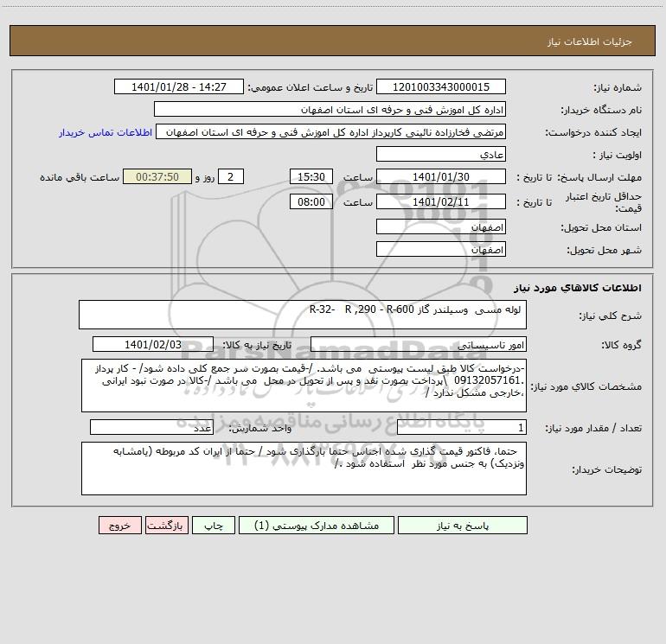Click section title 'اطلاعات کالاهای مورد نیاز'
666x644 pixels.
tap(578, 288)
